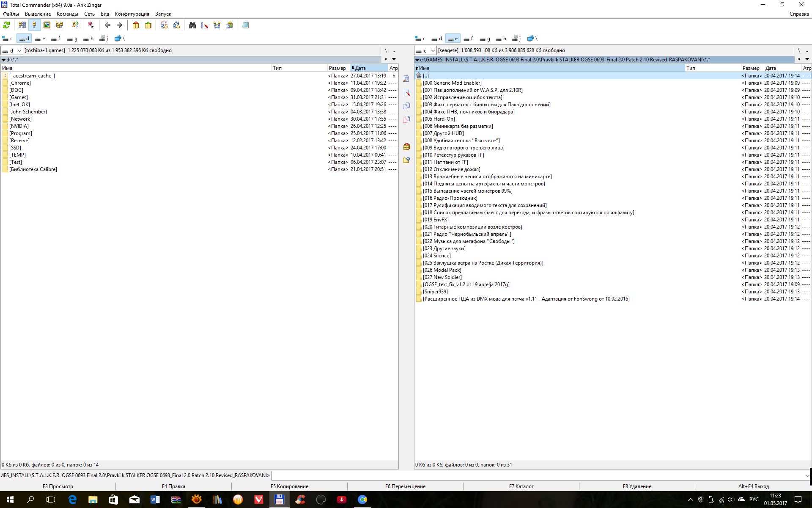Screen dimensions: 812x508
Task: Open Microsoft Edge from the taskbar
Action: tap(72, 500)
